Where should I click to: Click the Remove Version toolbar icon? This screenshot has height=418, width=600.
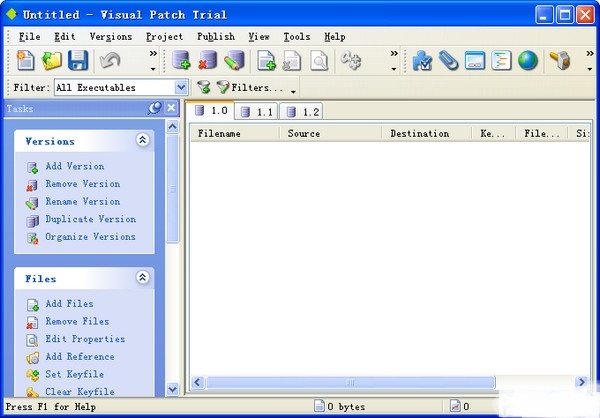pos(208,62)
